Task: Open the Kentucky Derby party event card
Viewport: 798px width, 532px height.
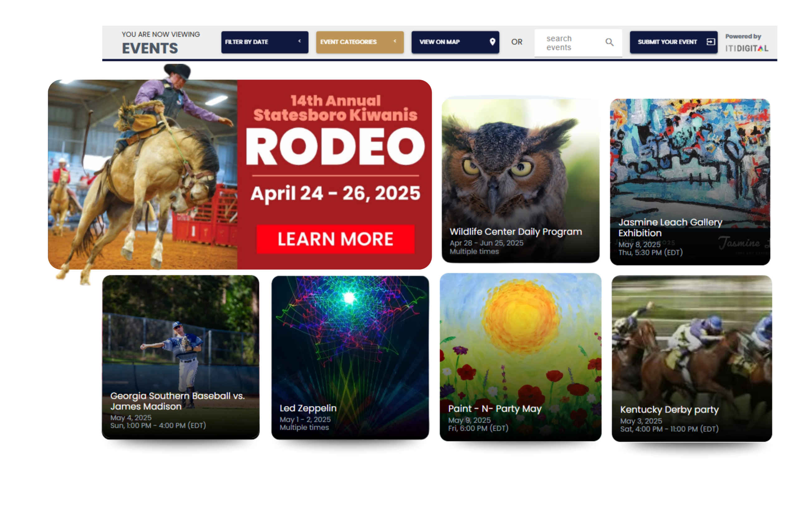Action: click(692, 358)
